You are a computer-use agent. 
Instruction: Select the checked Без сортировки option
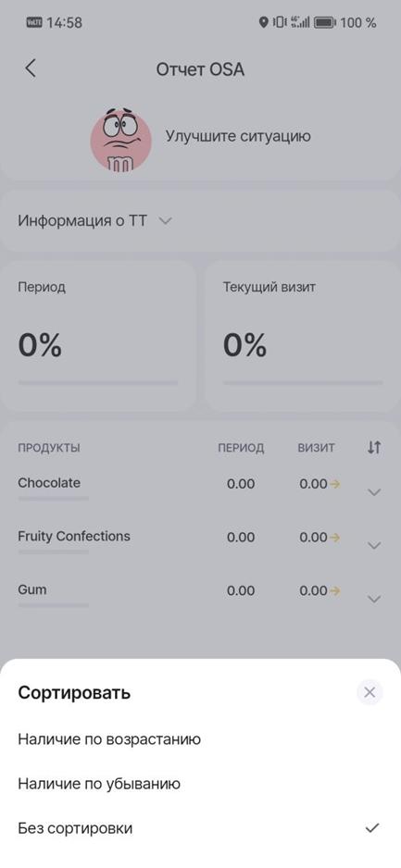[200, 829]
